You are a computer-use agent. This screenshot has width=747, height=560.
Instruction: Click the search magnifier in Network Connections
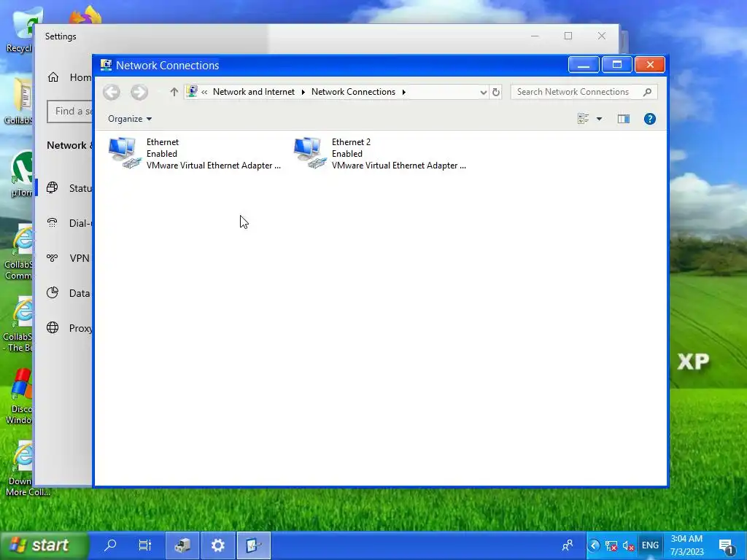[647, 92]
